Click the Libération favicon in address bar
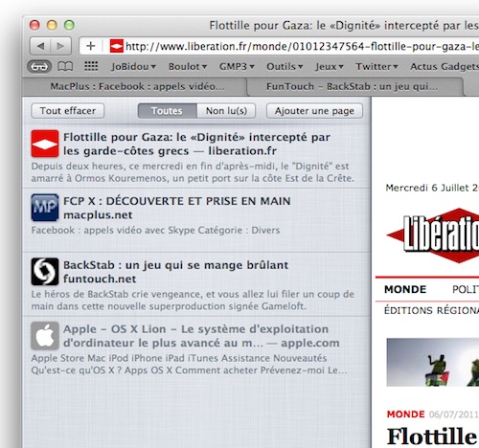Viewport: 479px width, 448px height. [116, 46]
